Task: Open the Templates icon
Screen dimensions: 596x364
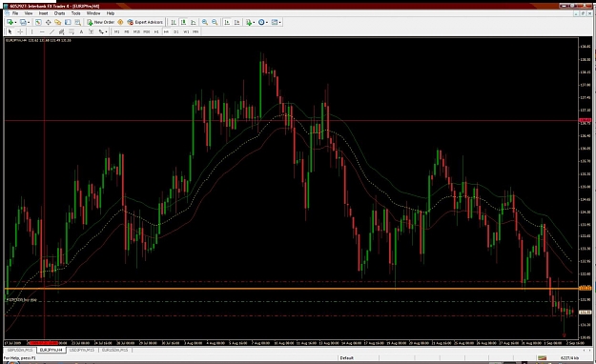Action: pyautogui.click(x=275, y=22)
